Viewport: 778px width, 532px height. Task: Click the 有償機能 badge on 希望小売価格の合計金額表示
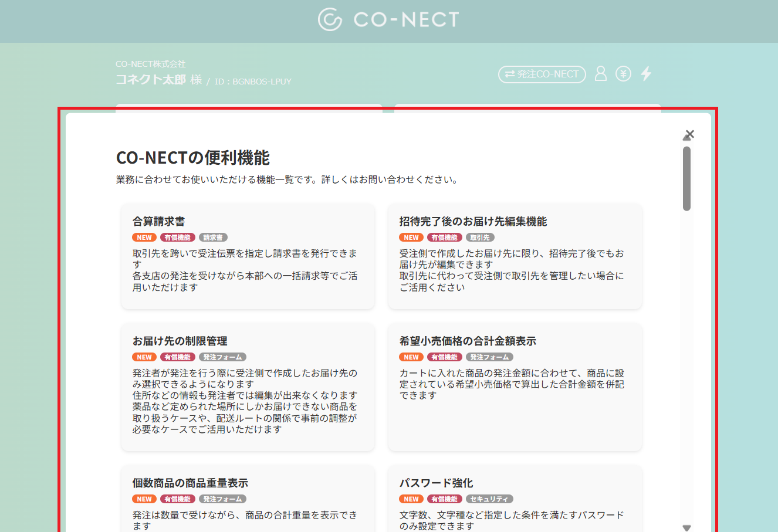pos(444,357)
